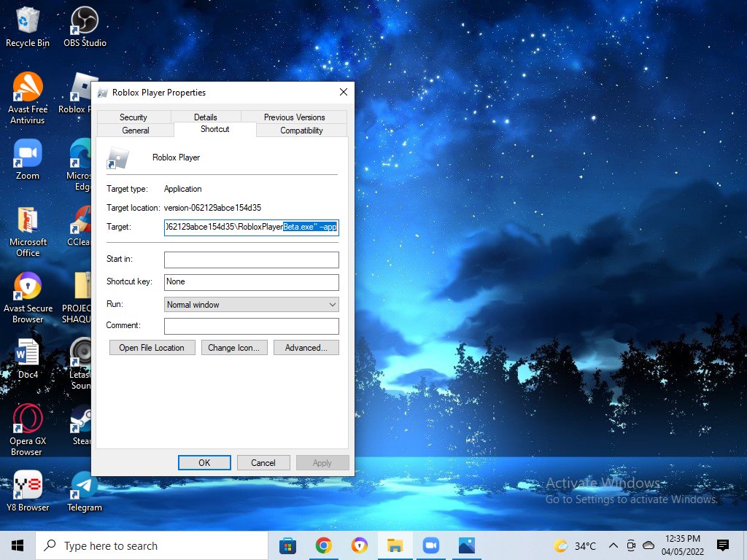Switch to the Compatibility tab
Screen dimensions: 747x560
point(301,131)
